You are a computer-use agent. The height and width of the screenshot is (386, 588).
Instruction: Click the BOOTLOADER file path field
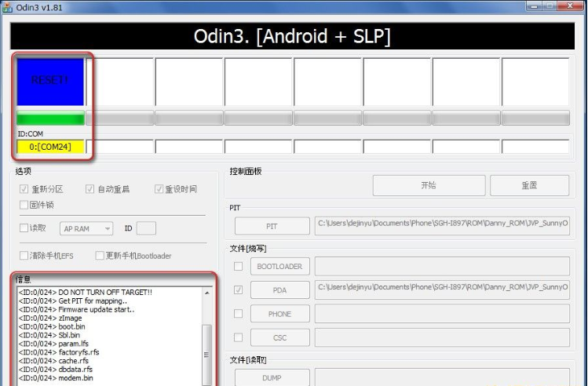(x=442, y=266)
